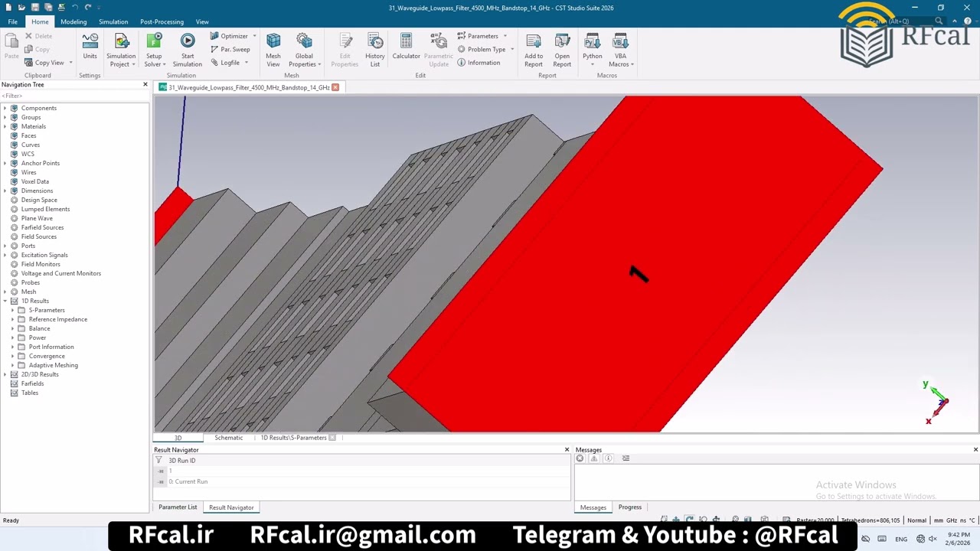Click Add to Report
The height and width of the screenshot is (551, 980).
tap(534, 50)
